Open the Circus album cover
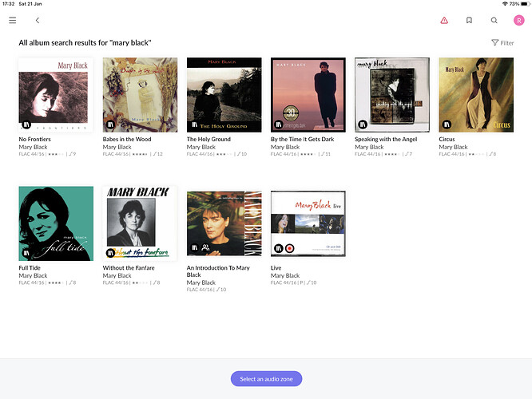This screenshot has width=532, height=399. [x=476, y=95]
